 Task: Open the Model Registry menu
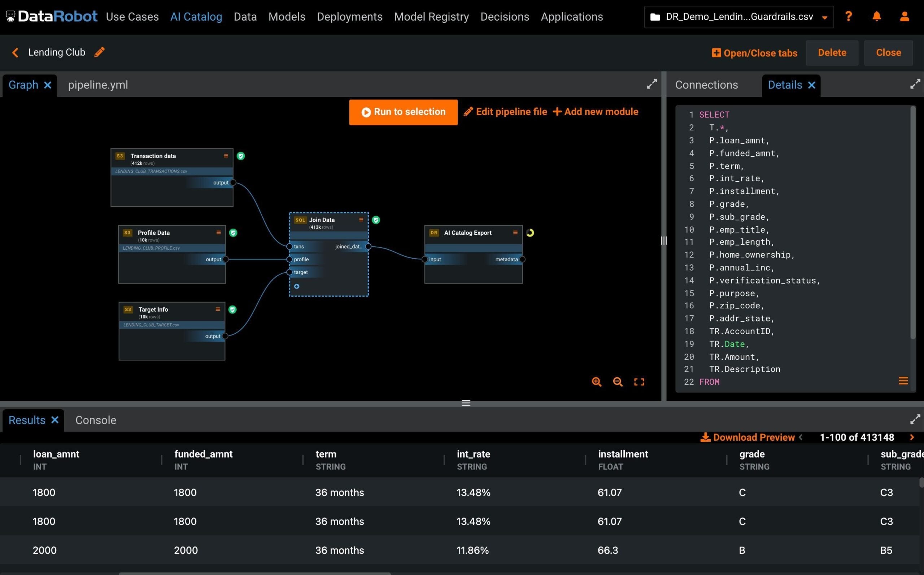click(431, 17)
